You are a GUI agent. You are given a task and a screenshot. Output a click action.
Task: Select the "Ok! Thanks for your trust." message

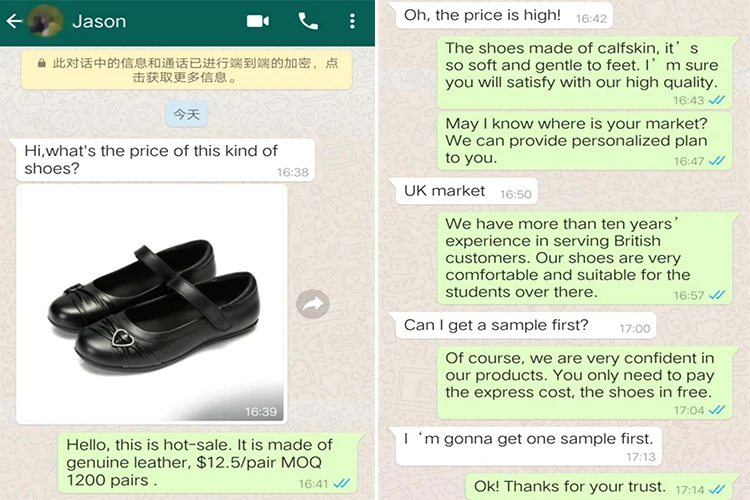pyautogui.click(x=599, y=487)
